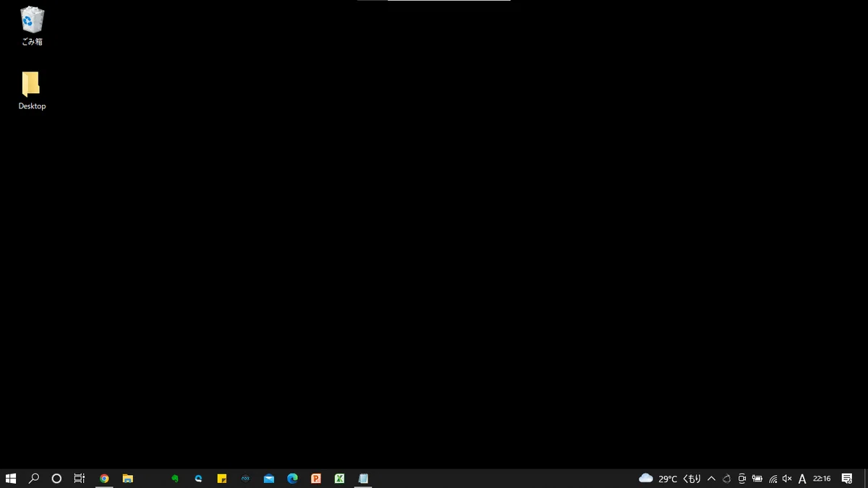Screen dimensions: 868x488
Task: Click the Meet Now camera tray icon
Action: (x=742, y=479)
